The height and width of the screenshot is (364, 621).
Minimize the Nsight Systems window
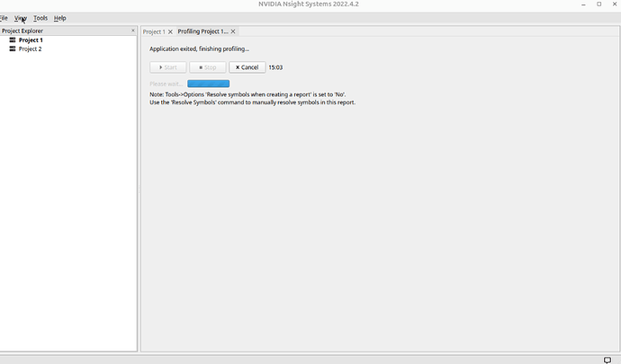[583, 4]
